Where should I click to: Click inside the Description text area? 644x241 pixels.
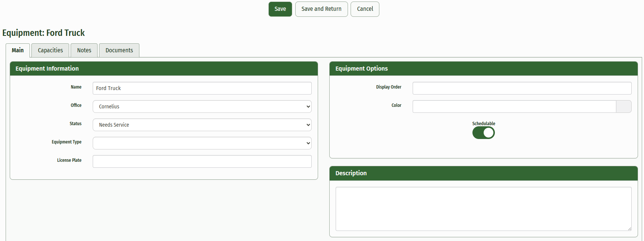click(483, 208)
